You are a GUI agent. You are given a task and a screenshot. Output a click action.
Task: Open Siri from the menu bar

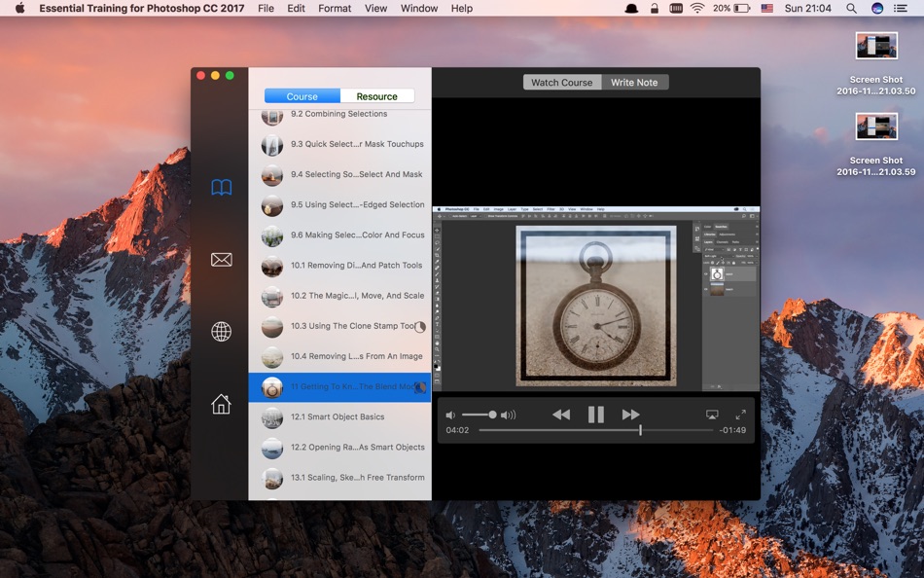click(x=877, y=8)
